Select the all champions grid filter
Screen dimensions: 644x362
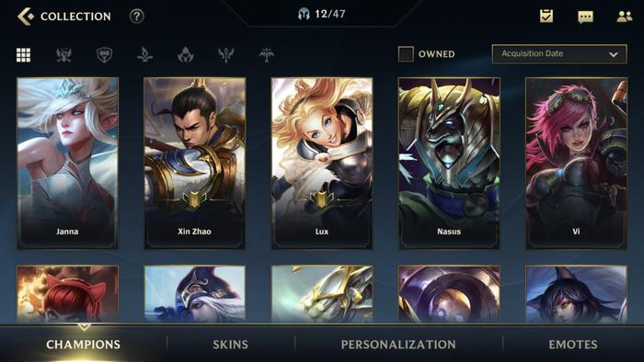(23, 54)
